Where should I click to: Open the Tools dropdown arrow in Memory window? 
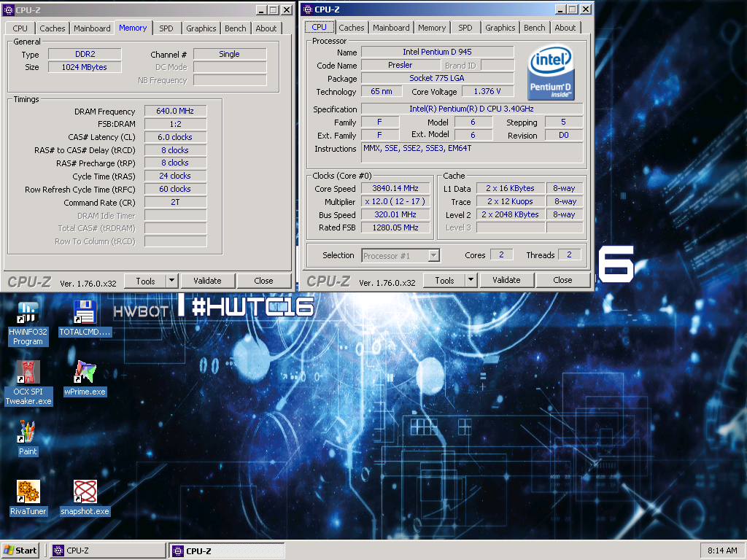click(172, 281)
